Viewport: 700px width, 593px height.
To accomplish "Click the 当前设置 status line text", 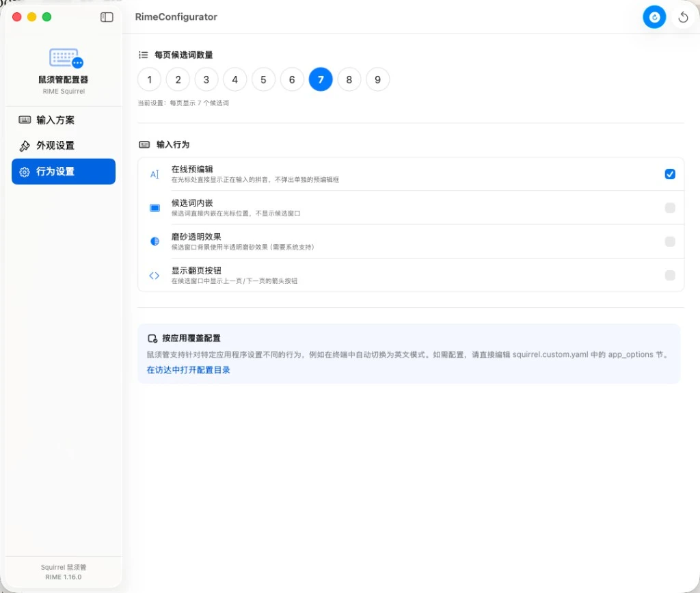I will coord(183,103).
